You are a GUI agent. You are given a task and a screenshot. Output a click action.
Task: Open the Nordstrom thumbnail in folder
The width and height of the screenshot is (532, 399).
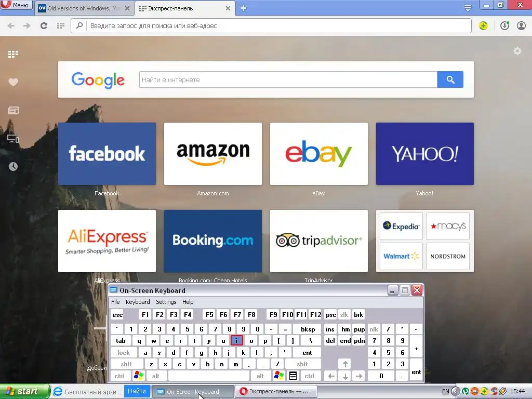(448, 256)
